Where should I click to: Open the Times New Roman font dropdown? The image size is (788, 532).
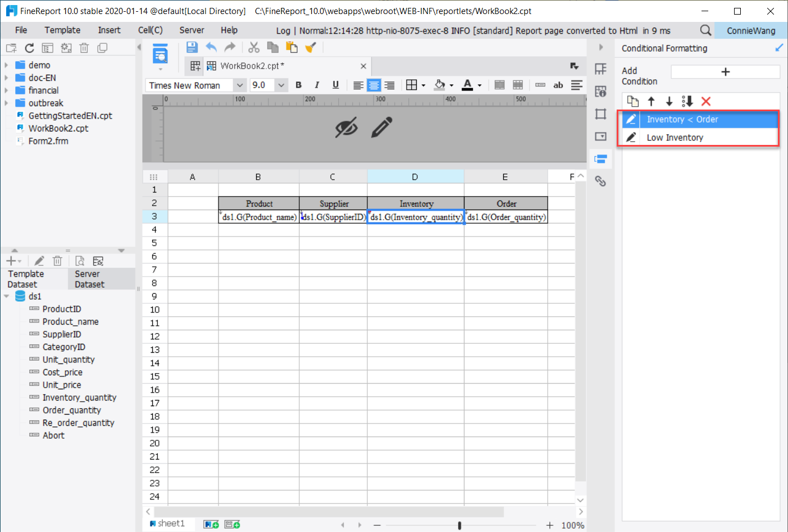pyautogui.click(x=240, y=85)
